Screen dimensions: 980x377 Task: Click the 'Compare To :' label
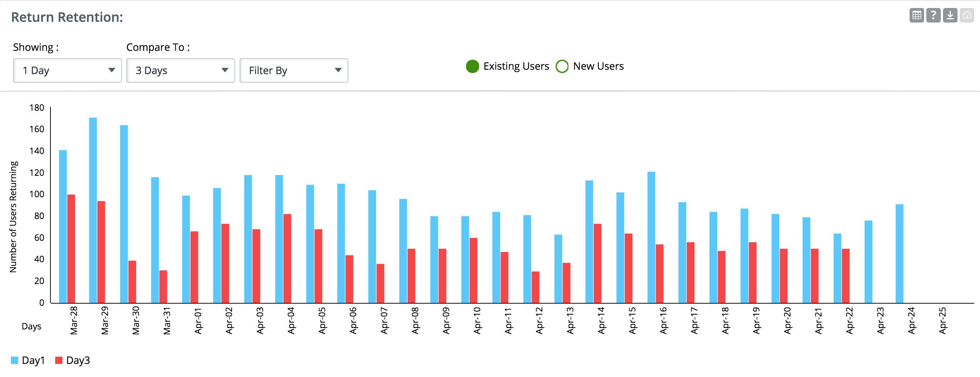[158, 47]
